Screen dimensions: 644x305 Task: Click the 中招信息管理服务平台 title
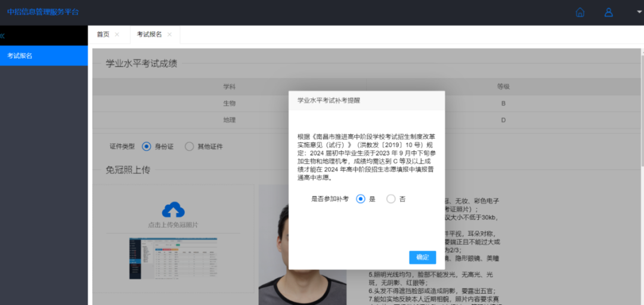43,12
